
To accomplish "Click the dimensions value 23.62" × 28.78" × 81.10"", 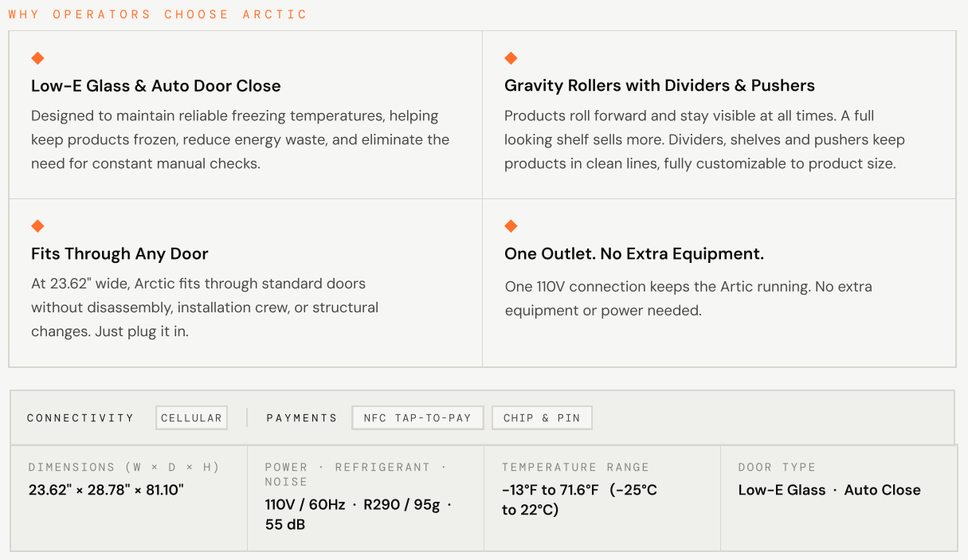I will click(106, 490).
